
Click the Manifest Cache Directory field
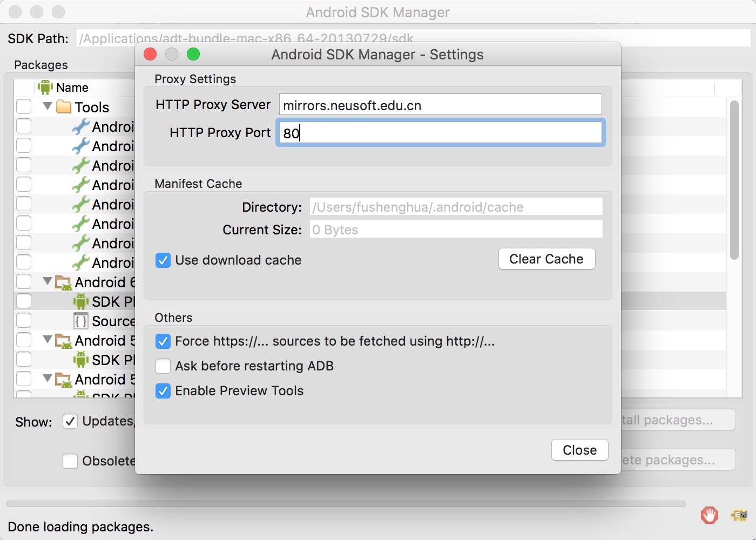(x=456, y=207)
